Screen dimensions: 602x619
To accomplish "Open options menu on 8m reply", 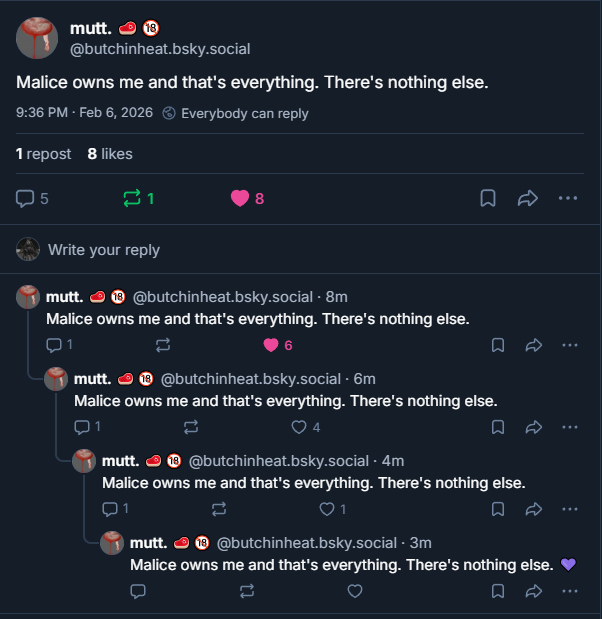I will pos(570,345).
